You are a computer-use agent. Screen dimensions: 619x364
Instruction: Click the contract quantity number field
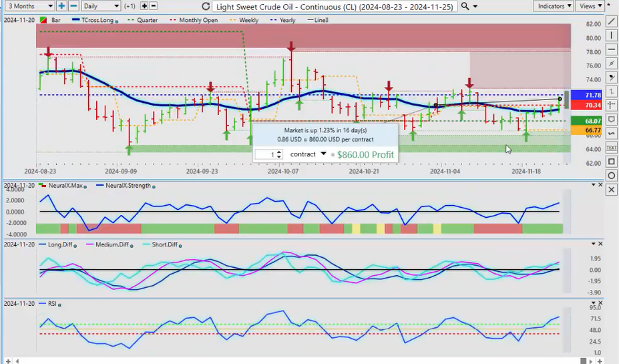pyautogui.click(x=265, y=154)
